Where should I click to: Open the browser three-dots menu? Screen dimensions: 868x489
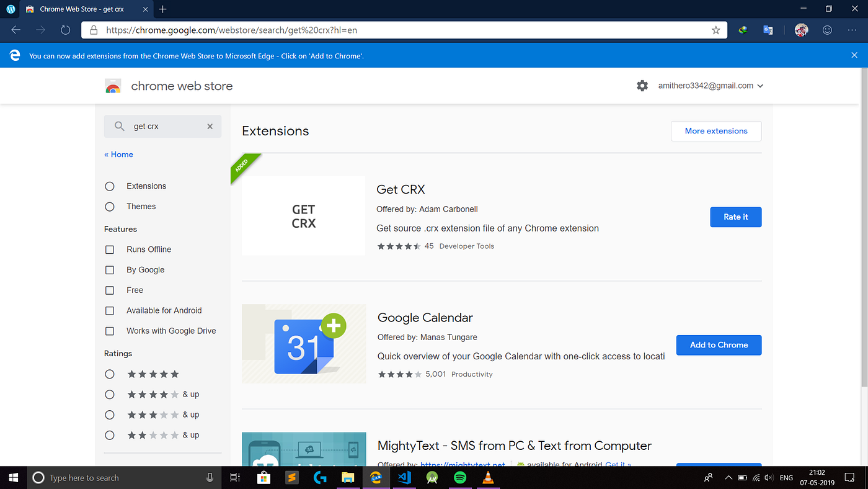point(852,30)
